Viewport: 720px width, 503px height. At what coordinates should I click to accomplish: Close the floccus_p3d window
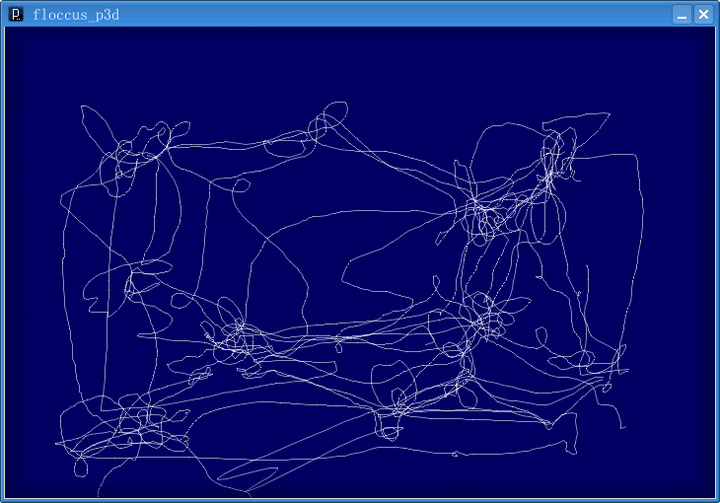(703, 14)
